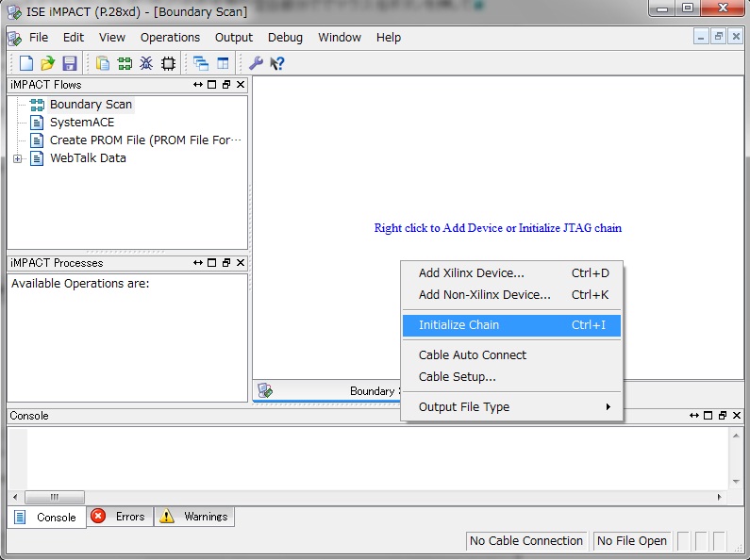
Task: Close the iMPACT Processes panel
Action: (241, 263)
